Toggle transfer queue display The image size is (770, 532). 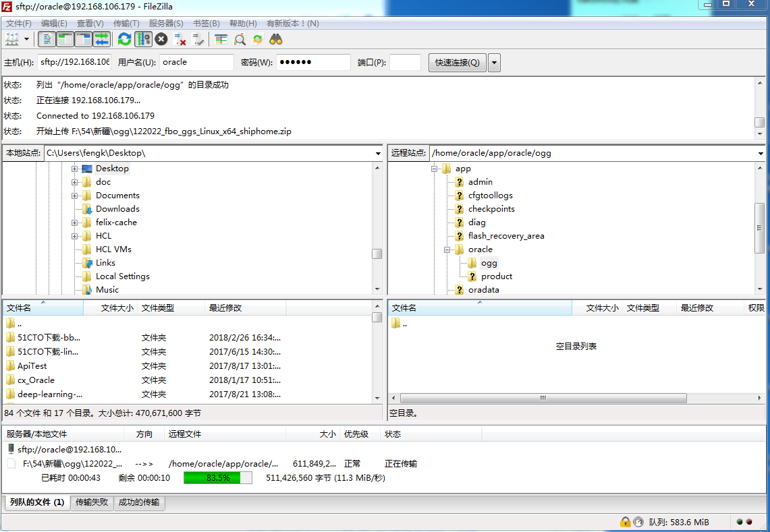point(102,39)
